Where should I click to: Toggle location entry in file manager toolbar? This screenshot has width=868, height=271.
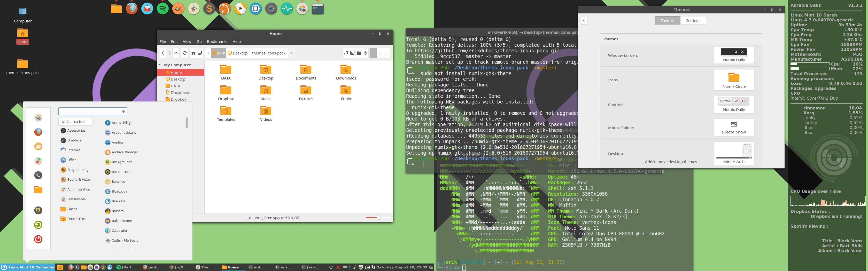click(x=346, y=53)
